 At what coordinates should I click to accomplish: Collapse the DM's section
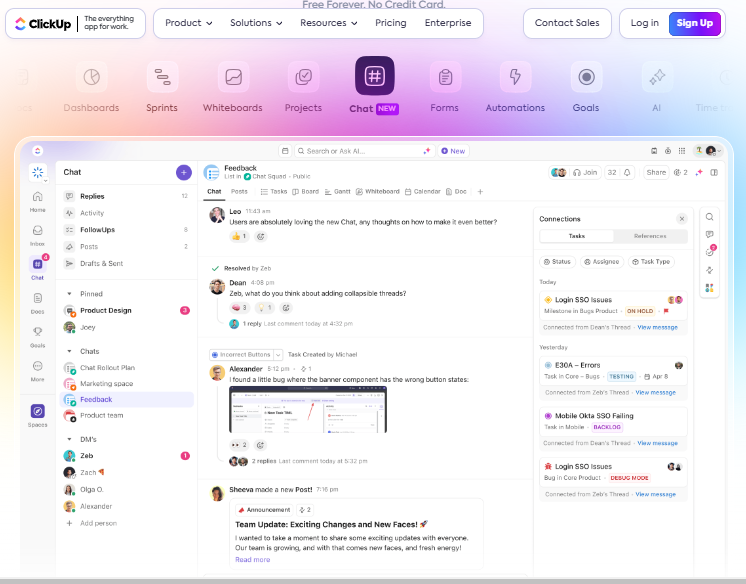[x=69, y=439]
